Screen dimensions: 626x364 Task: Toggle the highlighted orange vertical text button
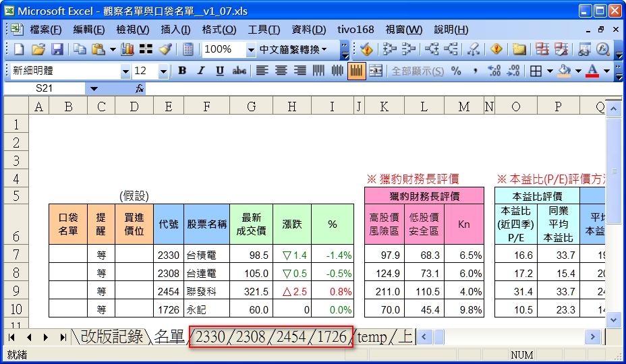pyautogui.click(x=357, y=71)
